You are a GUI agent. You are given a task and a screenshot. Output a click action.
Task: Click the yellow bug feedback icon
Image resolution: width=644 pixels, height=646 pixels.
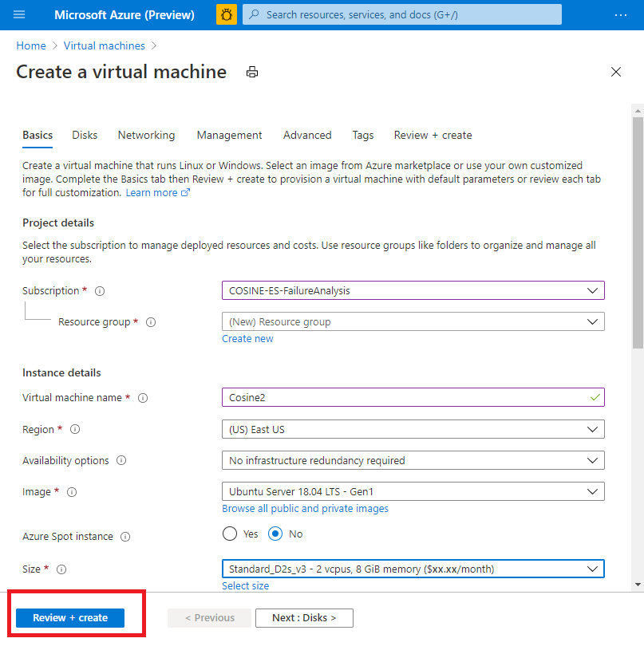point(227,15)
